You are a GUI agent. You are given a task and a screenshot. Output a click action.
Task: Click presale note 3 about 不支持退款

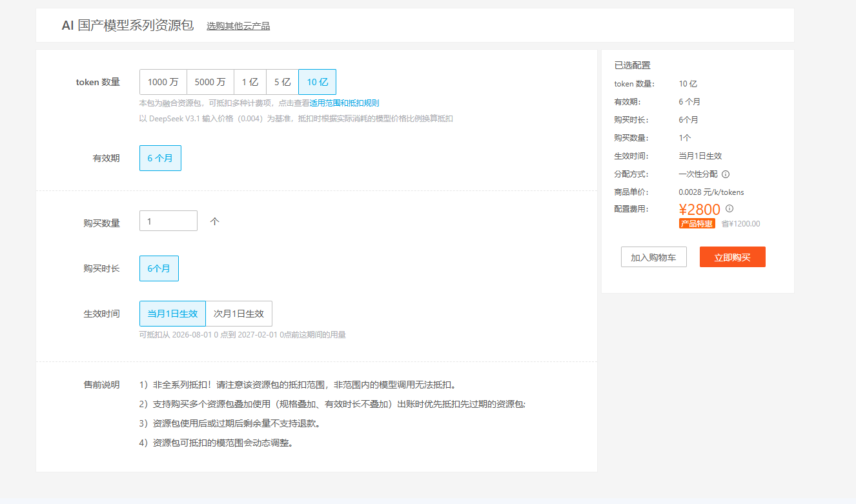[230, 424]
